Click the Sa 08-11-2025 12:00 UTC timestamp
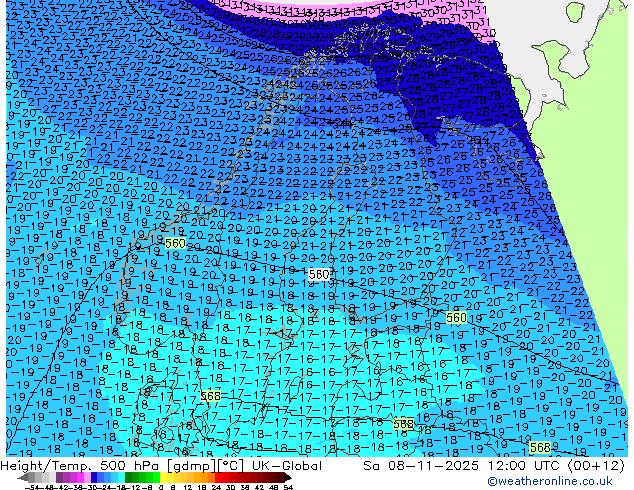The width and height of the screenshot is (634, 490). [463, 466]
